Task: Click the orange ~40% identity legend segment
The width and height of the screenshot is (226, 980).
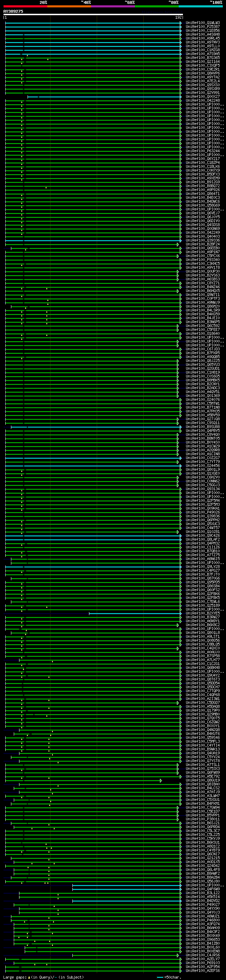Action: tap(69, 6)
